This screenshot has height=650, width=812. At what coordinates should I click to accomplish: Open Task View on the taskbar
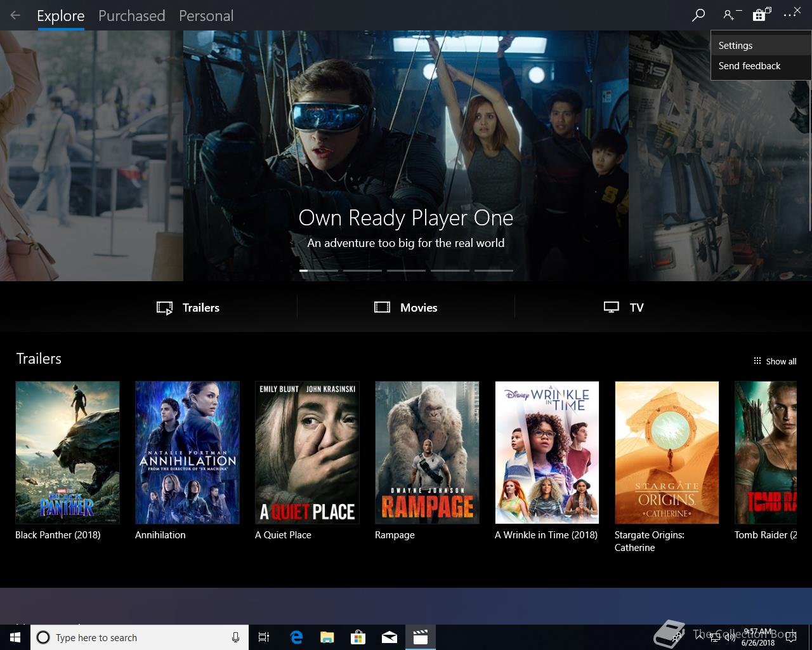pos(264,637)
